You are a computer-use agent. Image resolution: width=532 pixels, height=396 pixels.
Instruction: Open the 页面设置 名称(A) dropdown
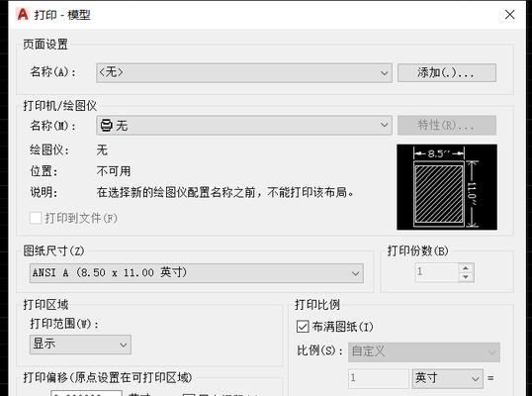pos(244,72)
